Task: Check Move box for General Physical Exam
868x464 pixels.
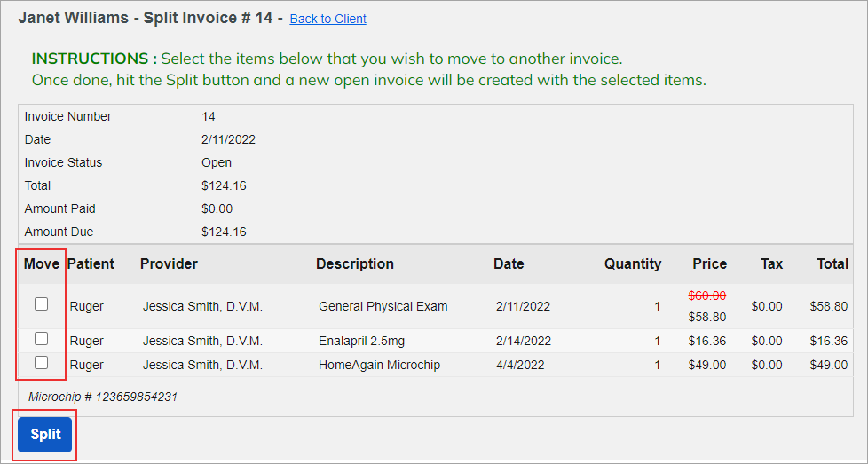Action: [41, 303]
